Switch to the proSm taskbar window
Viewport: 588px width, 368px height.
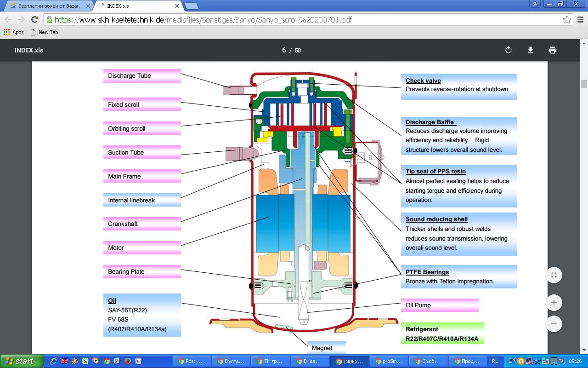pyautogui.click(x=389, y=361)
